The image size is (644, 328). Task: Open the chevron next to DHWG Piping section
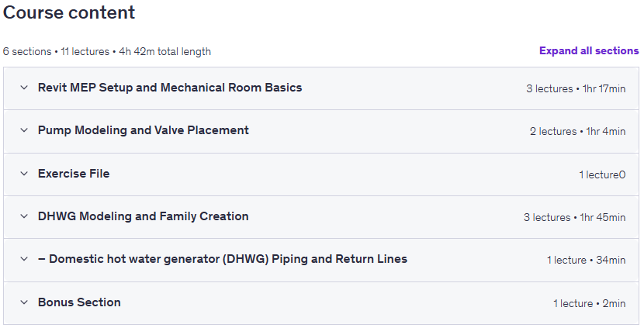click(24, 259)
